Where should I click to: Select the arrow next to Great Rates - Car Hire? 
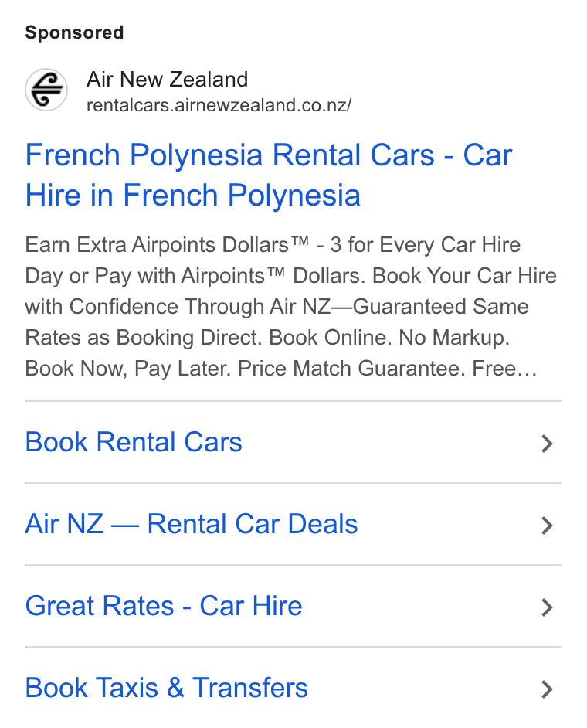[547, 607]
